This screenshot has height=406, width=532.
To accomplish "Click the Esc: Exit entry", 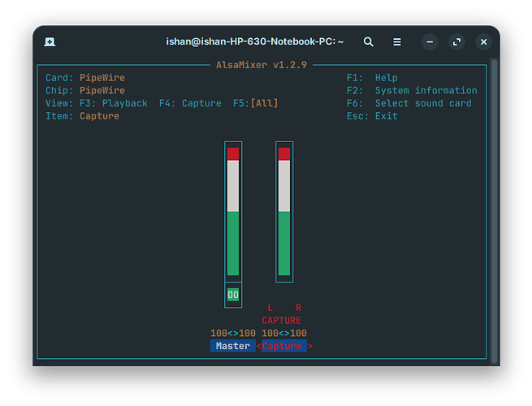I will [372, 116].
